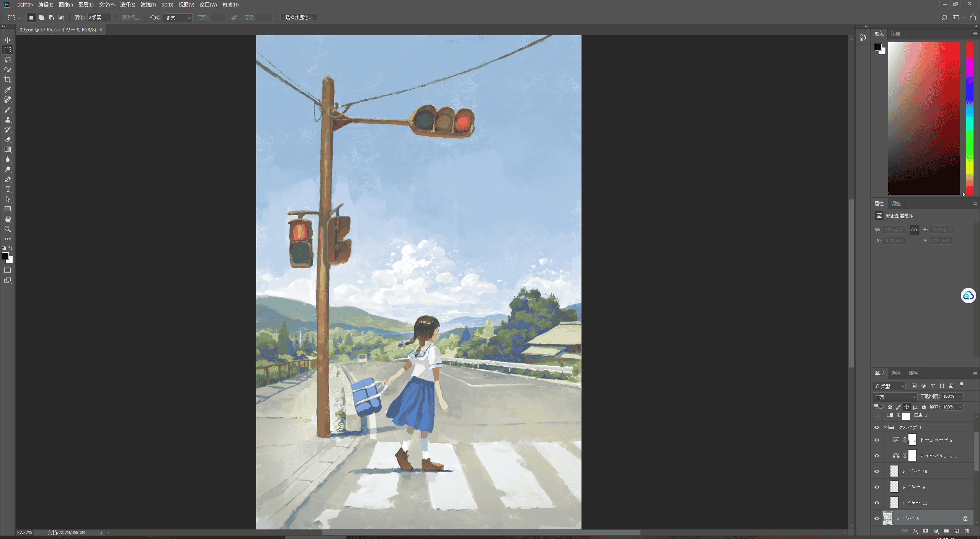Select the Zoom tool

click(8, 229)
